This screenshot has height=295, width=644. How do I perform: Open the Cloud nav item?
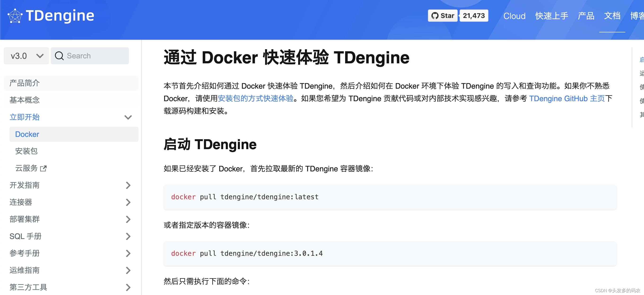(x=514, y=16)
